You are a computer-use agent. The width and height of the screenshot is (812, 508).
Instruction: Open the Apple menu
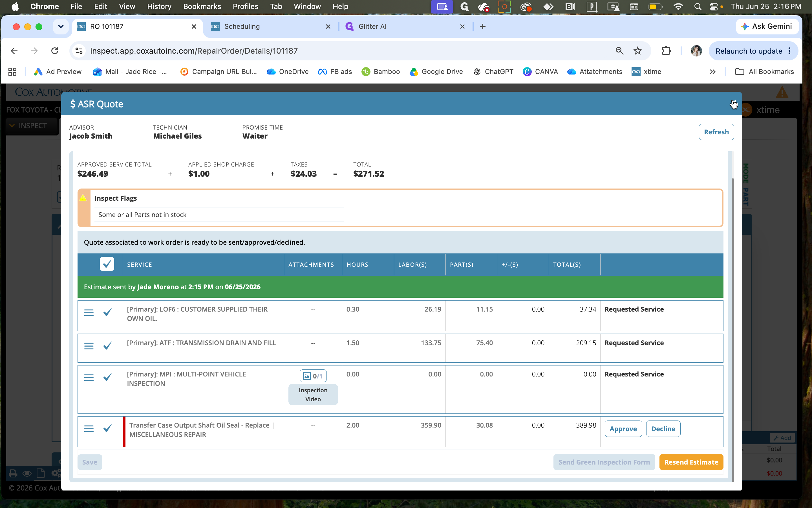tap(15, 6)
